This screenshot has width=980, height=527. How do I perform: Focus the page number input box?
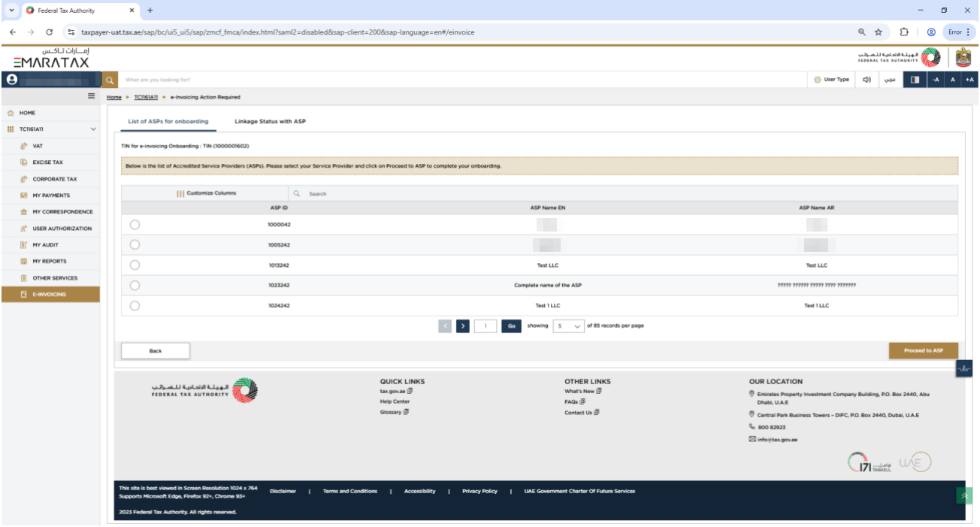pos(485,326)
